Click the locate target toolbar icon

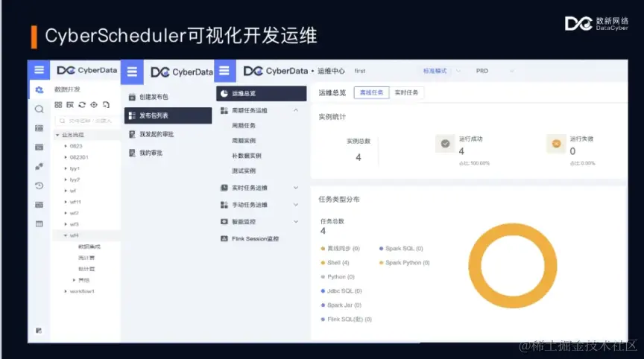[x=94, y=105]
